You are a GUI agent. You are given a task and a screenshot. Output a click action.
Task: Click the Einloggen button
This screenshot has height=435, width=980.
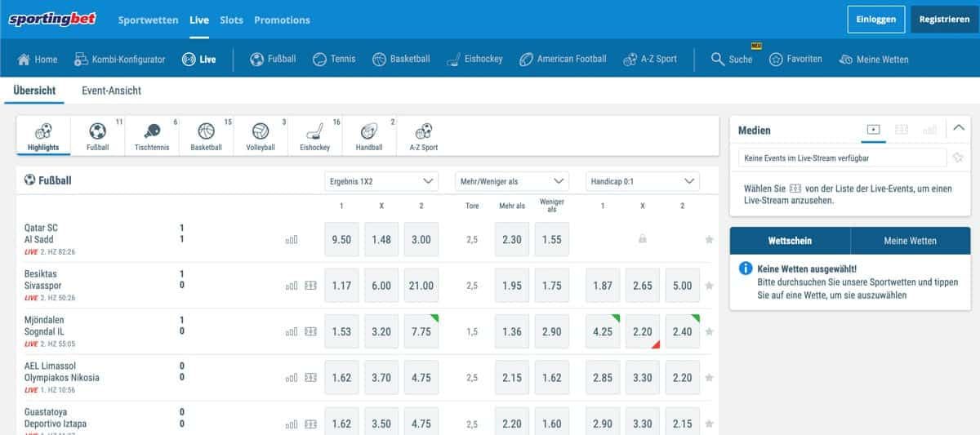876,19
